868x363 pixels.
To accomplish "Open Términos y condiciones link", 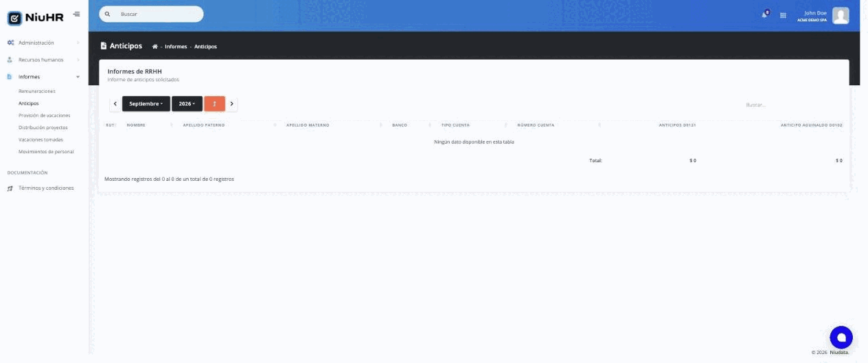I will pyautogui.click(x=46, y=188).
